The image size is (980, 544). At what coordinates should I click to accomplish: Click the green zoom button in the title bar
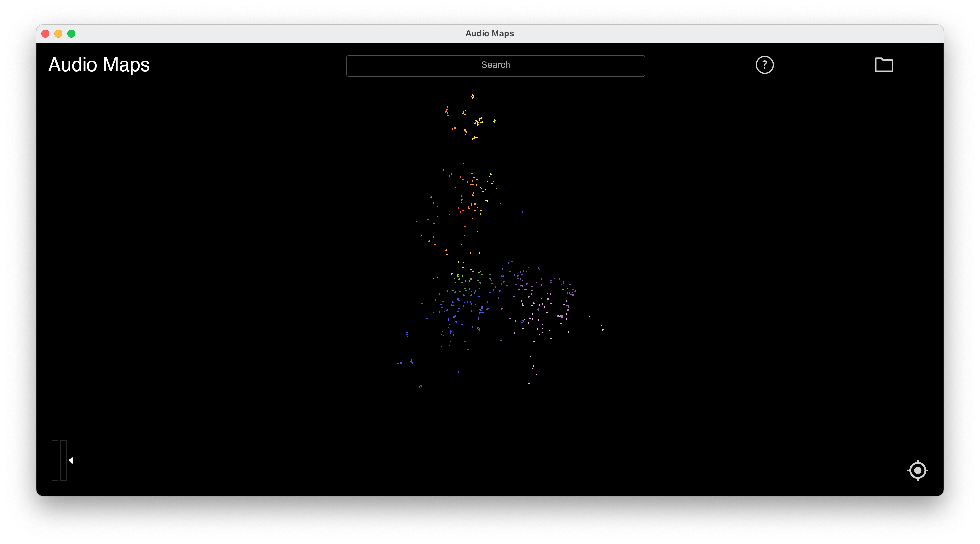pos(72,33)
